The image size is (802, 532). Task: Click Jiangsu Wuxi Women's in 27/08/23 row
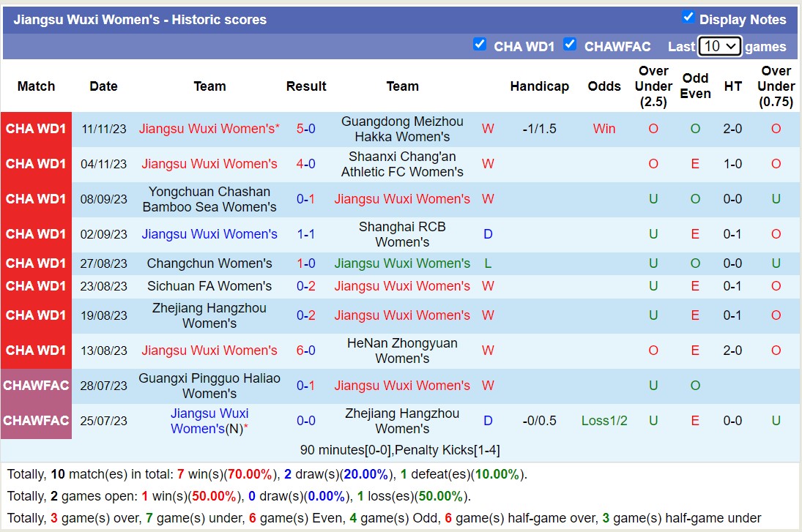pyautogui.click(x=402, y=263)
